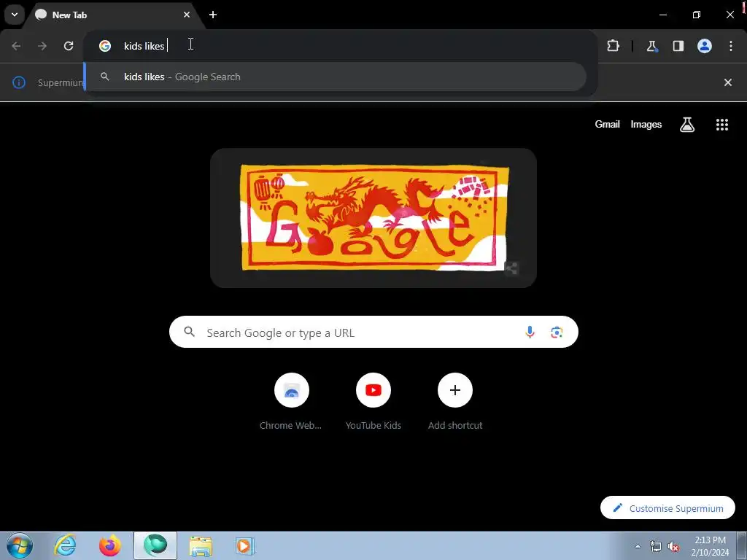Show hidden system tray icons
This screenshot has width=747, height=560.
638,546
